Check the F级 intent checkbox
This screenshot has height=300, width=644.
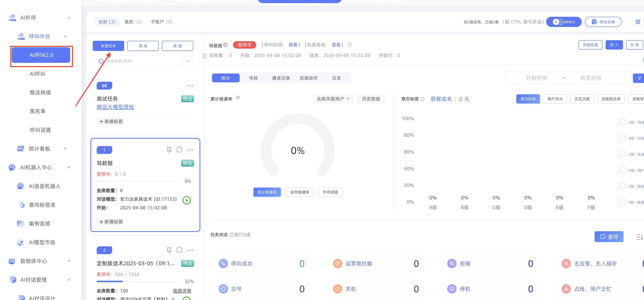(x=622, y=202)
